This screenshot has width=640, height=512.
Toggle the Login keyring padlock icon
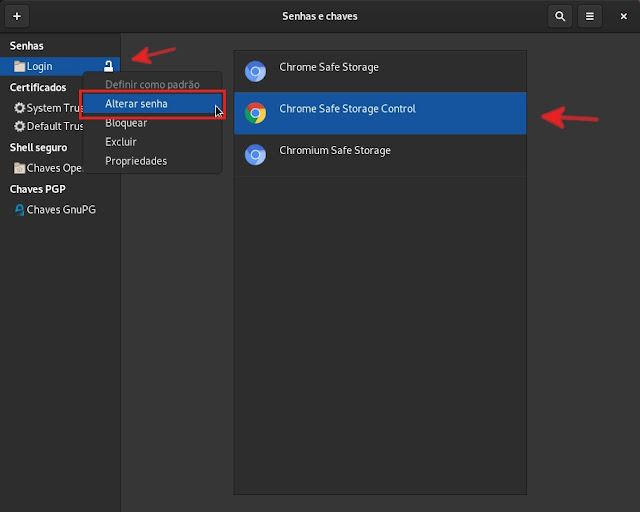108,66
